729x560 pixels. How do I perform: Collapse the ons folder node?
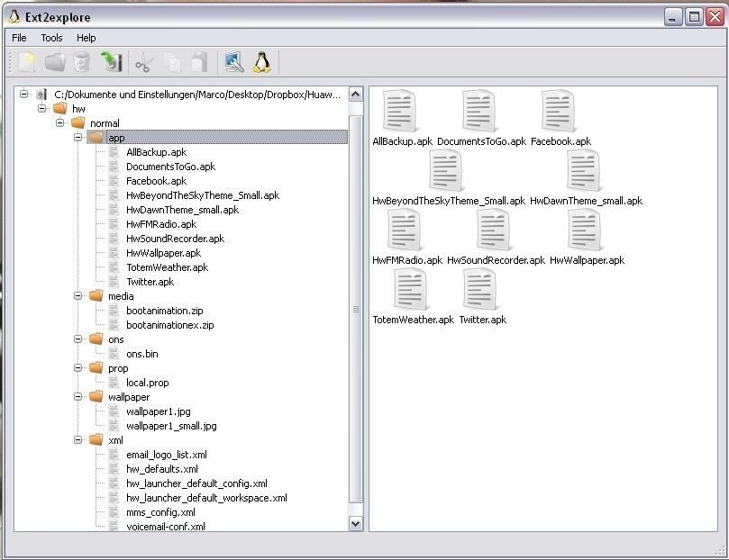[x=78, y=339]
